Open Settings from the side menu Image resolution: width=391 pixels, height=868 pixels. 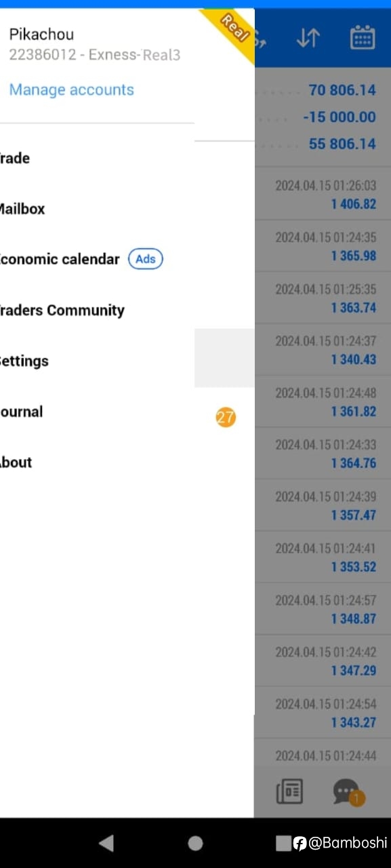tap(97, 361)
